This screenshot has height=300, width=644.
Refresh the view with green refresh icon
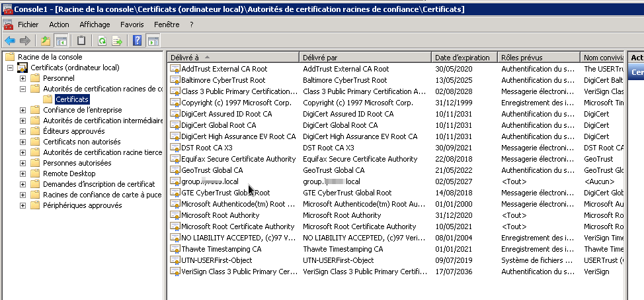pyautogui.click(x=102, y=40)
